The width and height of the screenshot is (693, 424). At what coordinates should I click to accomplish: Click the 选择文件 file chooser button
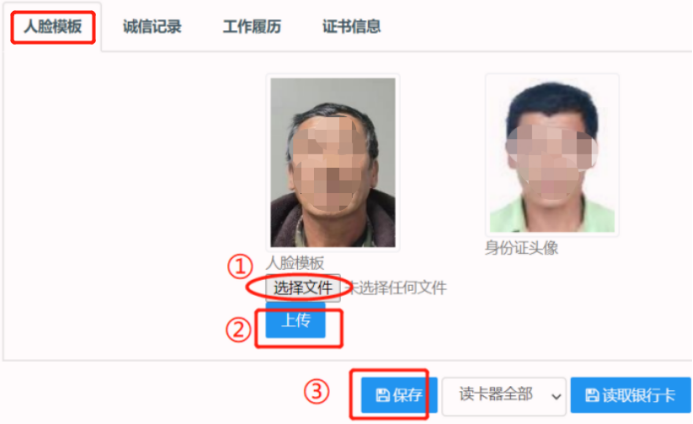pos(303,288)
